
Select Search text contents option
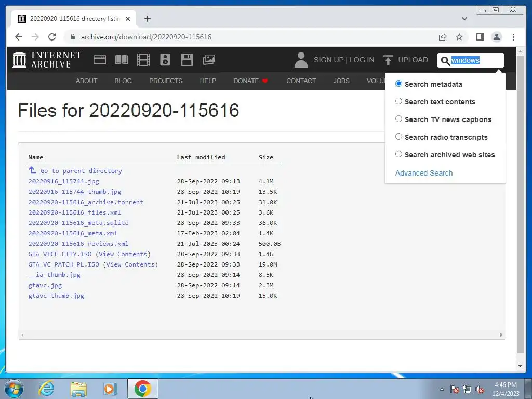point(398,101)
